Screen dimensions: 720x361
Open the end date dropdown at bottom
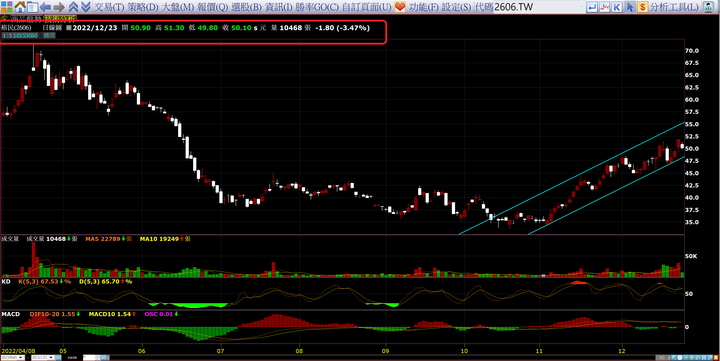click(42, 357)
